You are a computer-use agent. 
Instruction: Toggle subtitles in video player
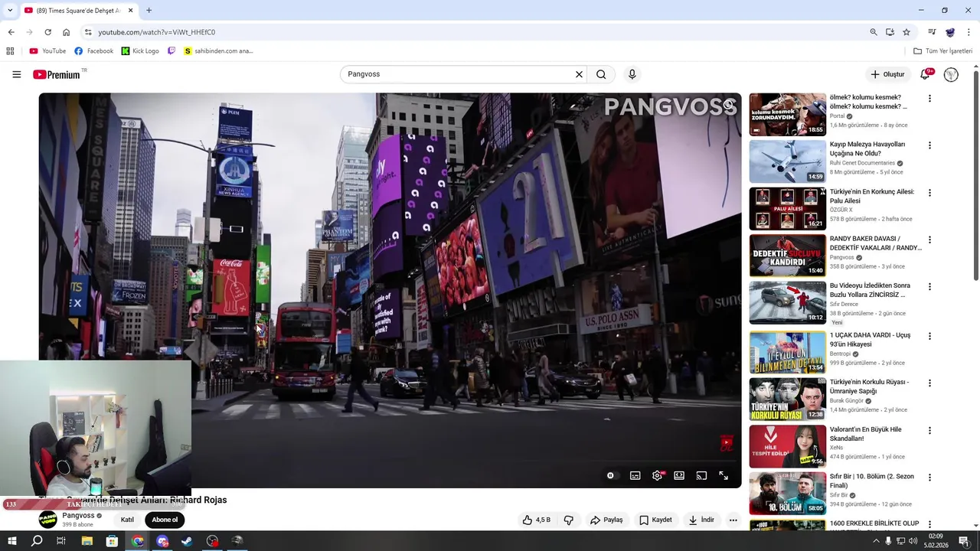coord(635,475)
